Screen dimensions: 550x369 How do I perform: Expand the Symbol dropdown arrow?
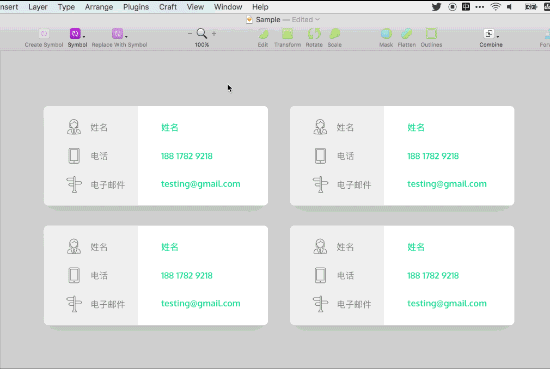[x=84, y=36]
